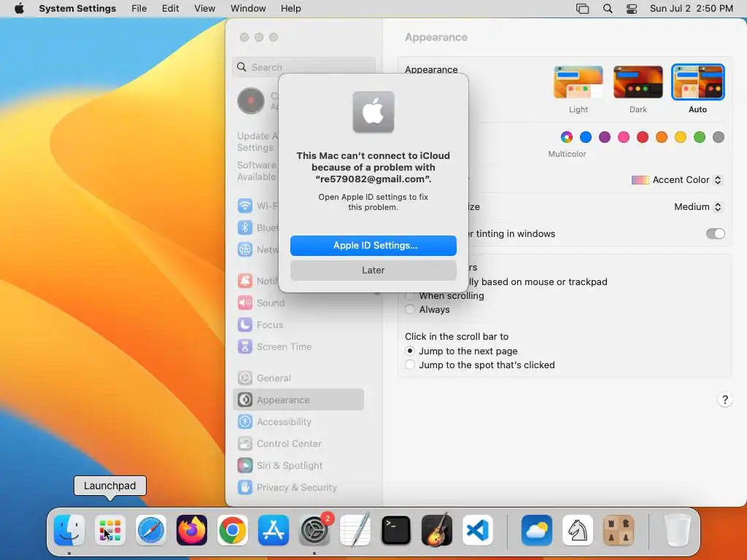747x560 pixels.
Task: Choose the green accent color
Action: (700, 137)
